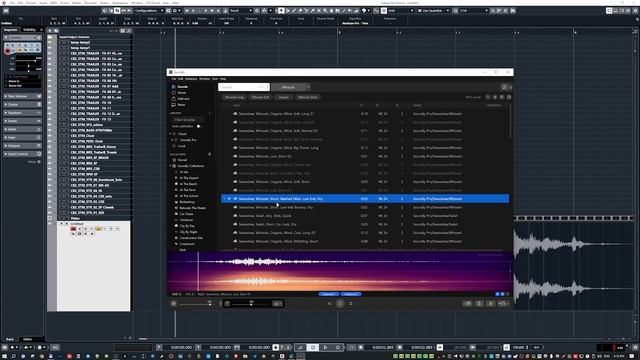The height and width of the screenshot is (360, 640).
Task: Click inside the Soundly spectrogram waveform
Action: 340,271
